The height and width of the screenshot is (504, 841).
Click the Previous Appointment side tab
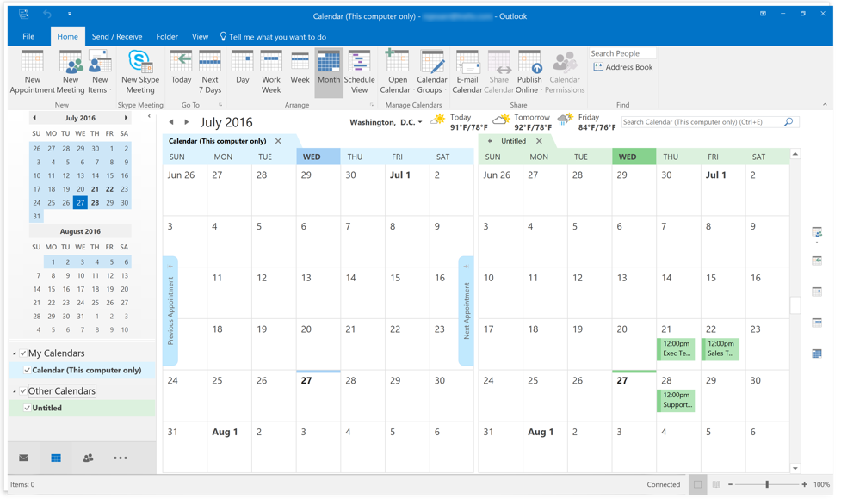coord(170,311)
